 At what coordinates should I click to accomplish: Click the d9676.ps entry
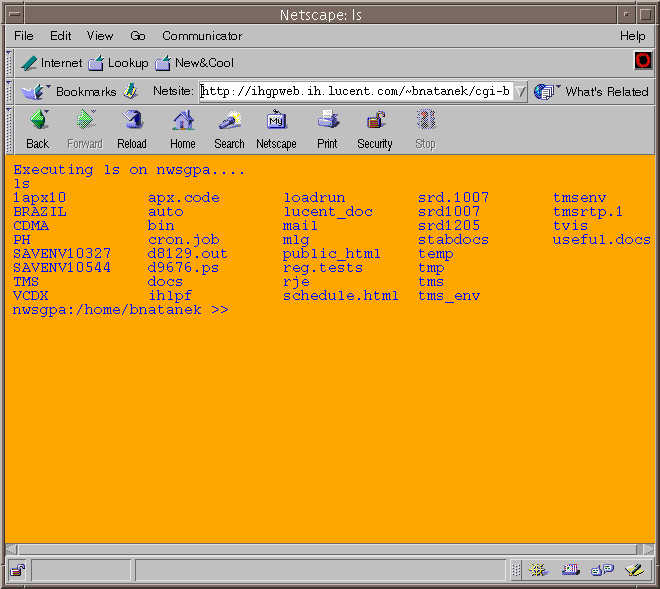coord(183,268)
